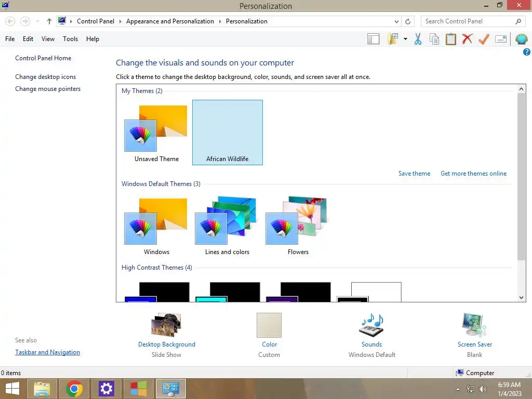Click Get more themes online

pos(473,174)
